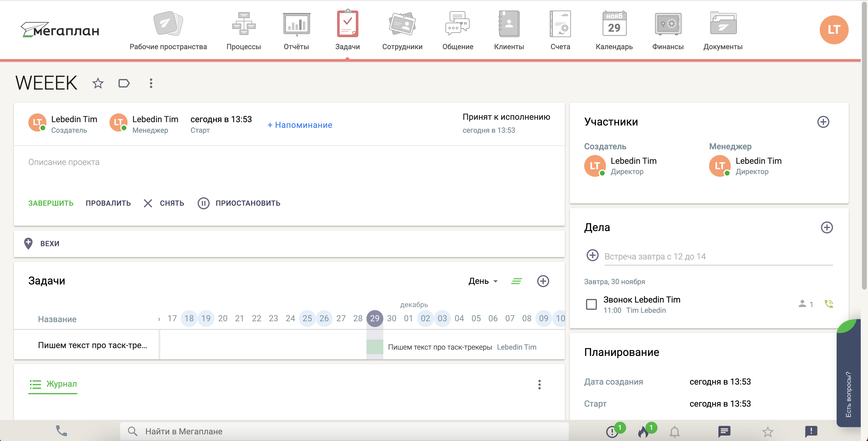This screenshot has height=441, width=868.
Task: Toggle the green Gantt list view icon
Action: 516,281
